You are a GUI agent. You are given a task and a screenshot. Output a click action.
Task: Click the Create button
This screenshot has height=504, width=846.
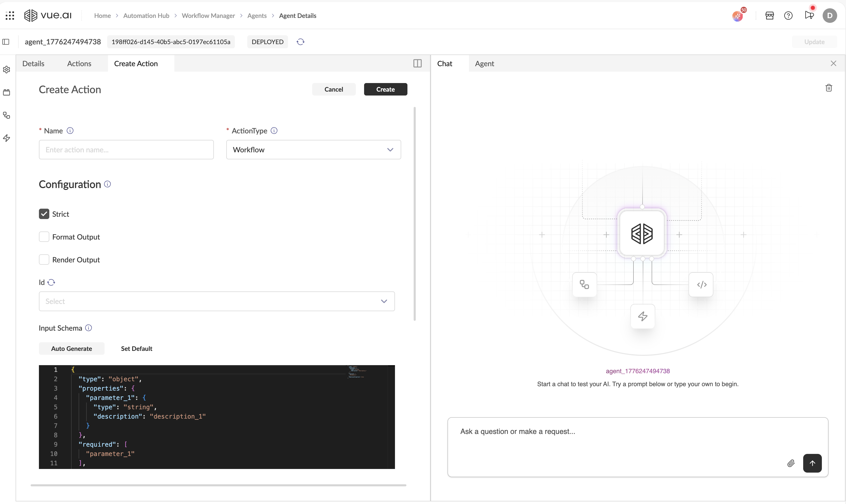[x=385, y=89]
